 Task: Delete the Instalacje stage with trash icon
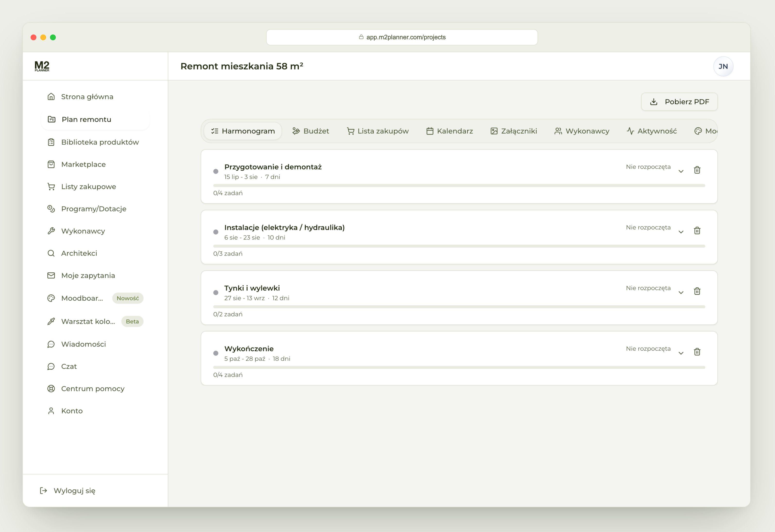coord(697,231)
